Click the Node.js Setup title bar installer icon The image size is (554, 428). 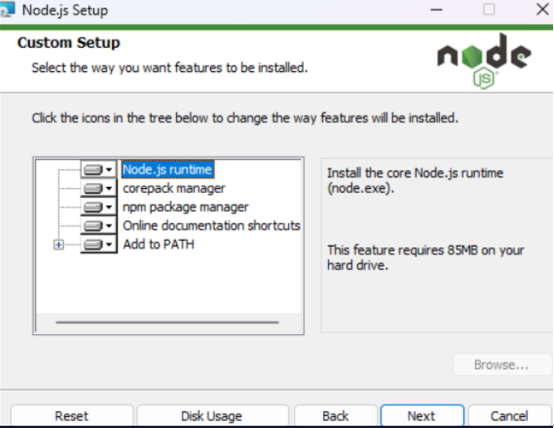pos(7,10)
